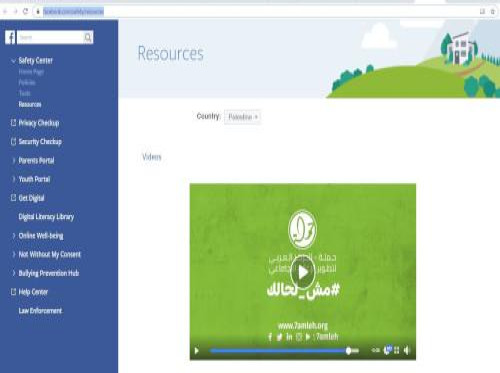Go forward using the browser forward arrow

[15, 12]
